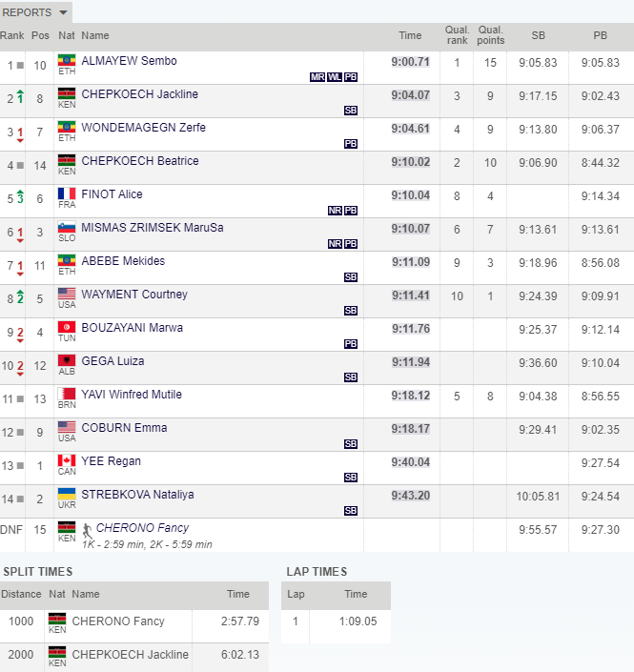
Task: Click the Ethiopia flag beside ALMAYEW Sembo
Action: 67,59
